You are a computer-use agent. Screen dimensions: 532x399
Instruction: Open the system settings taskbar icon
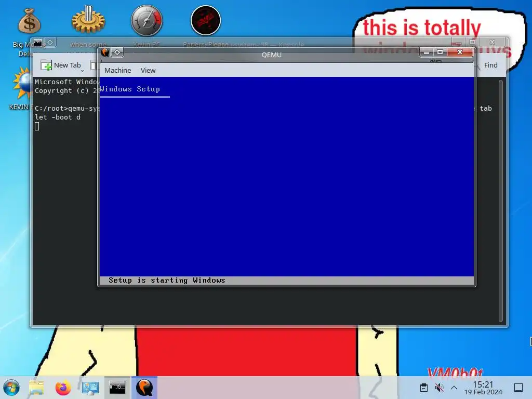click(90, 388)
